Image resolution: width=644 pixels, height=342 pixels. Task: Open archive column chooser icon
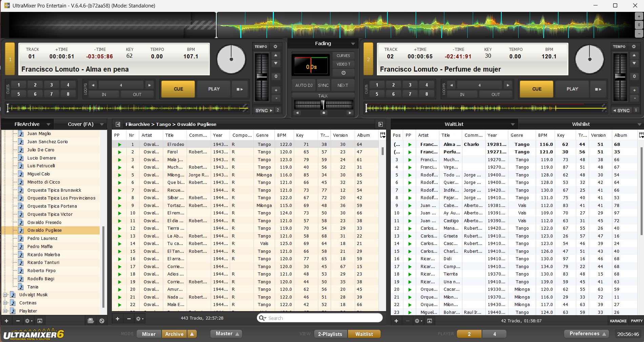383,135
